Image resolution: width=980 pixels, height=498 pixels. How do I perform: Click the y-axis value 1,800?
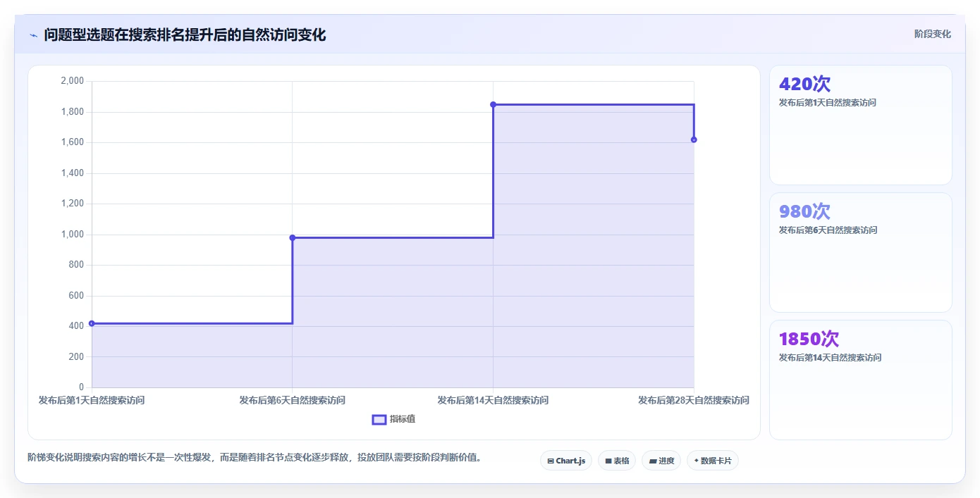coord(73,112)
